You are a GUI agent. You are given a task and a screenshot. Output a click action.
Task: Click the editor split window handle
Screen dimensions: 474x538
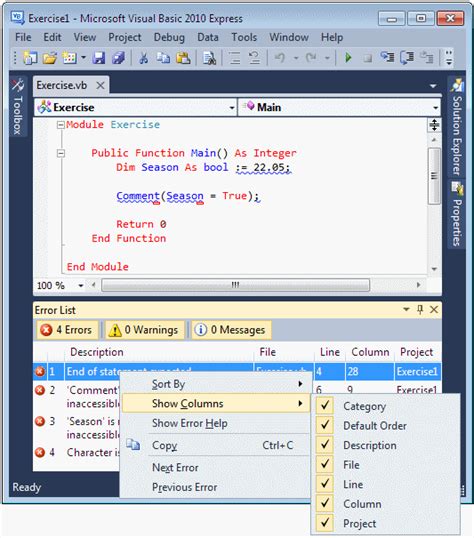pos(434,125)
